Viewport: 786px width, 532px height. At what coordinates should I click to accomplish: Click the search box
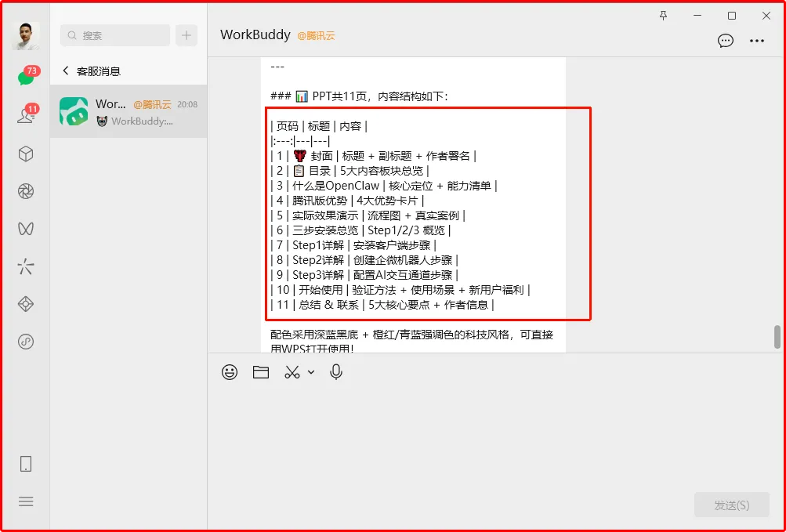tap(115, 35)
